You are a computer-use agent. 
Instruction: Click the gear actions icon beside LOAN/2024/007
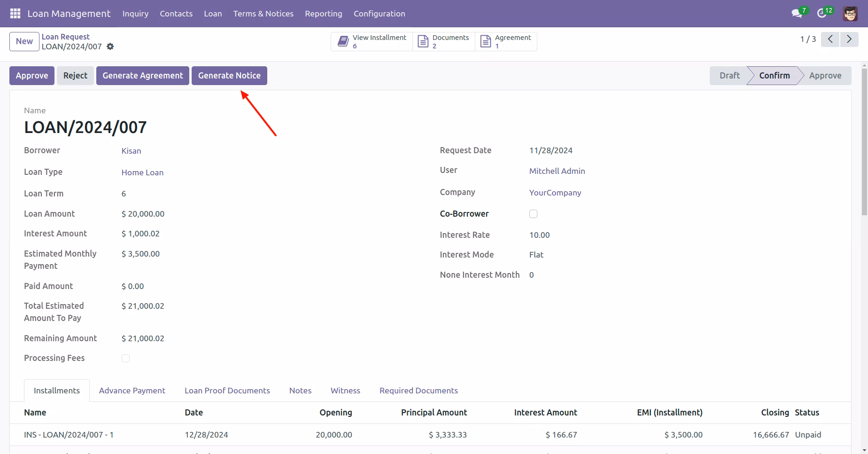coord(110,47)
